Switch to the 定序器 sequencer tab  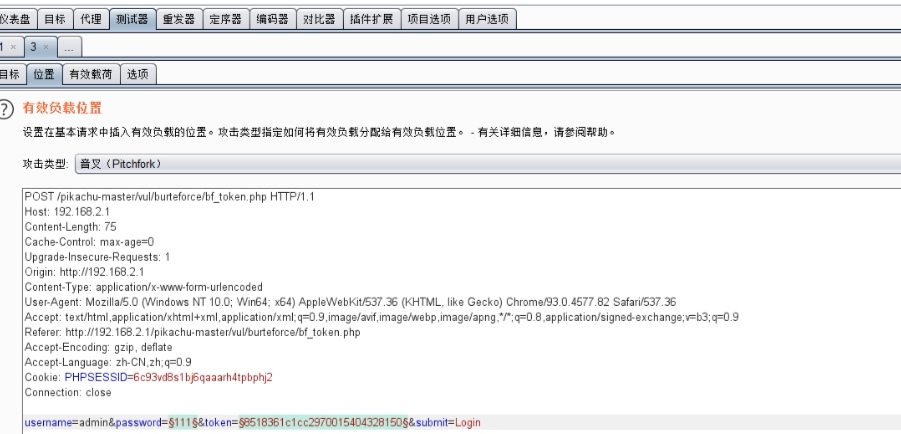(225, 19)
